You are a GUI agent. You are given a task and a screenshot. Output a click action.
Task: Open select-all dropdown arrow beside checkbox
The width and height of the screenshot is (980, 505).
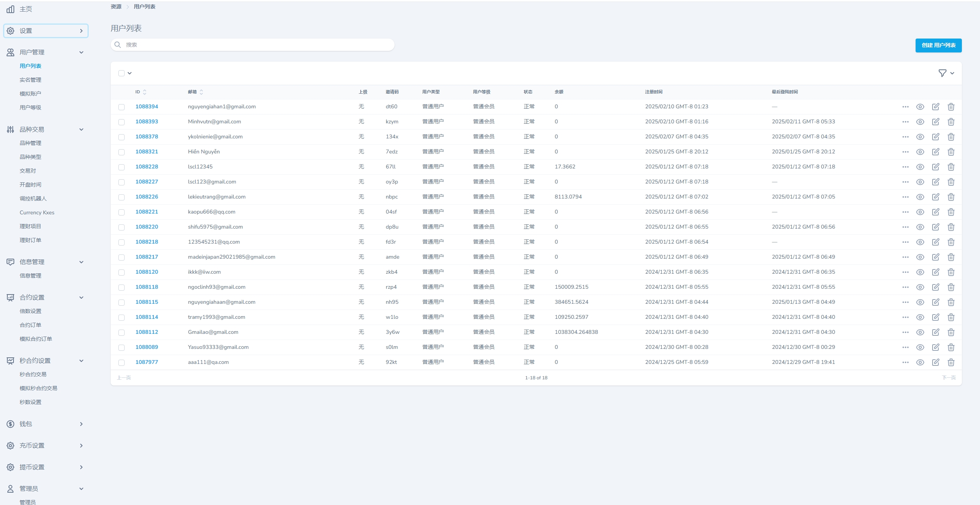[130, 73]
